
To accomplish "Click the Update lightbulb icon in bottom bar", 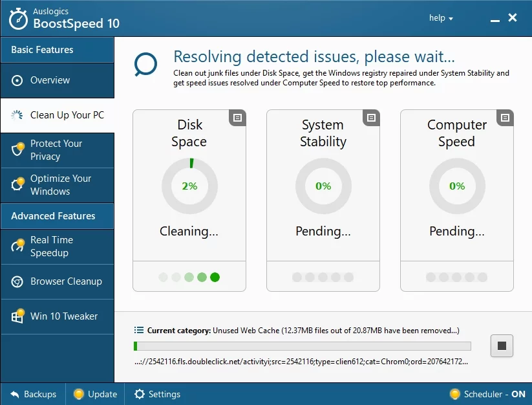I will (x=79, y=394).
